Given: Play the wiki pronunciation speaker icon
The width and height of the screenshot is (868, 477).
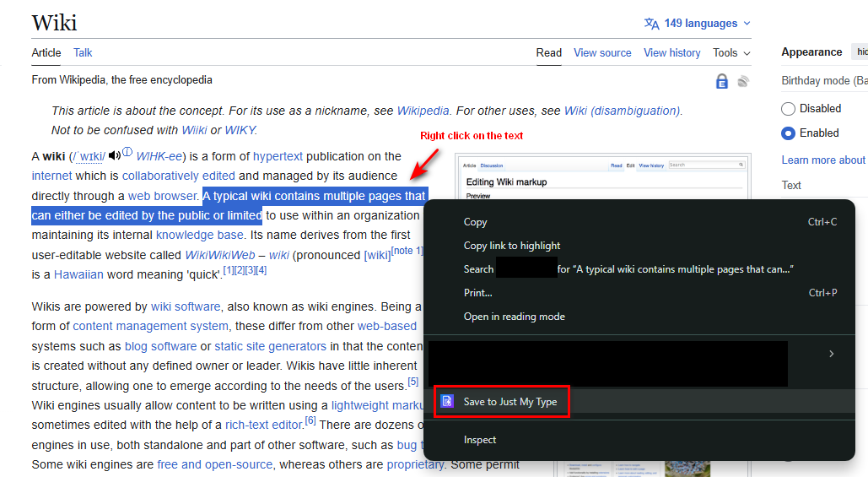Looking at the screenshot, I should pos(114,155).
